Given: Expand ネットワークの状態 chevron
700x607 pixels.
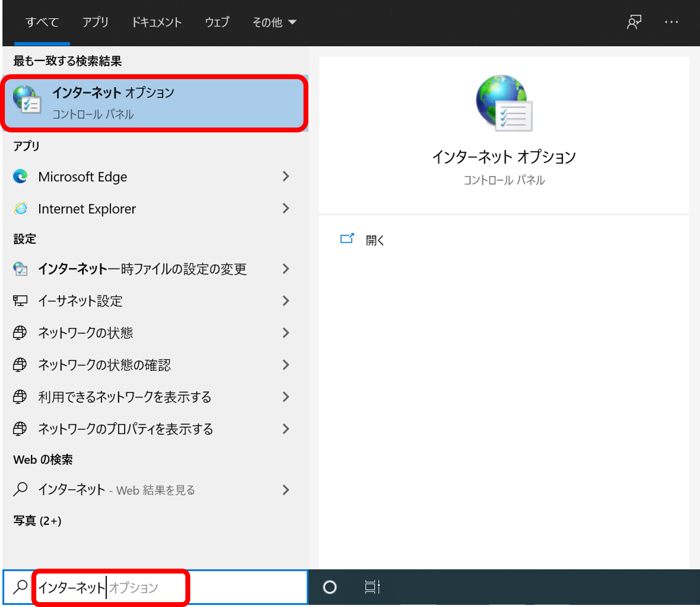Looking at the screenshot, I should click(286, 333).
